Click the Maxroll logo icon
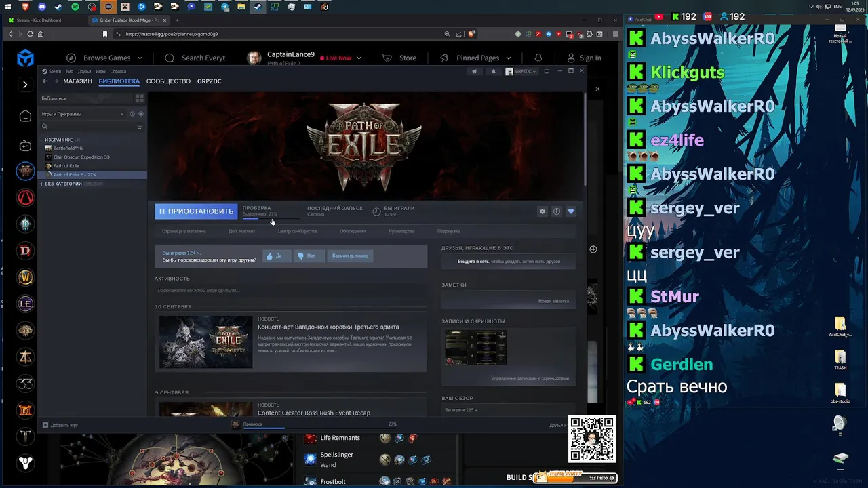This screenshot has width=868, height=488. pos(25,58)
